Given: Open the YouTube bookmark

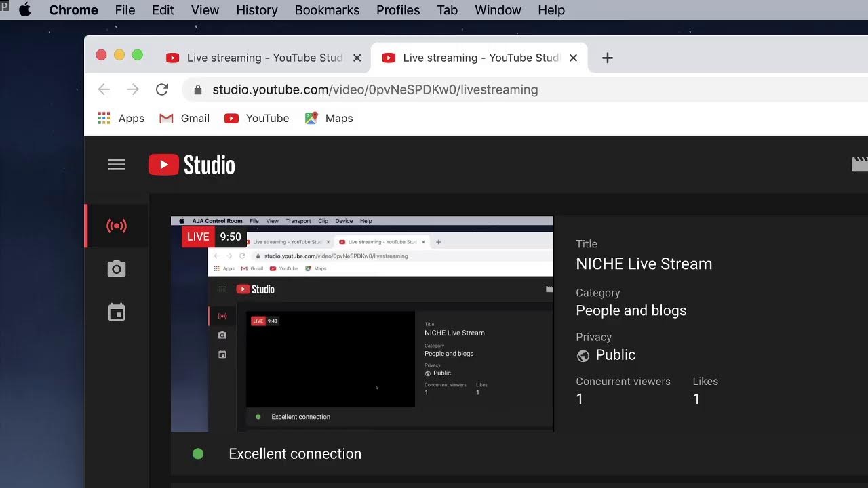Looking at the screenshot, I should [256, 118].
